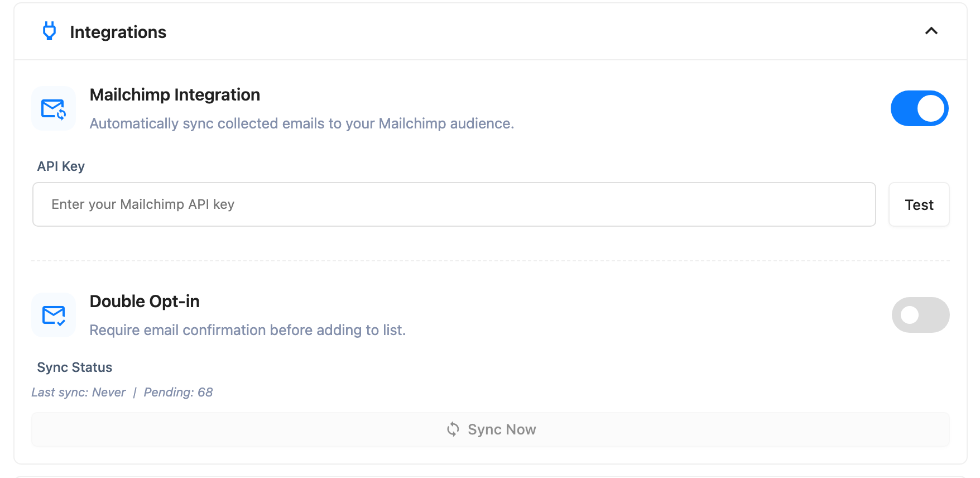
Task: Collapse the Integrations section chevron
Action: pos(931,31)
